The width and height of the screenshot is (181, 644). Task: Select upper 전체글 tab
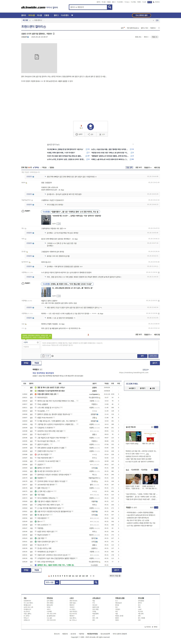[26, 363]
